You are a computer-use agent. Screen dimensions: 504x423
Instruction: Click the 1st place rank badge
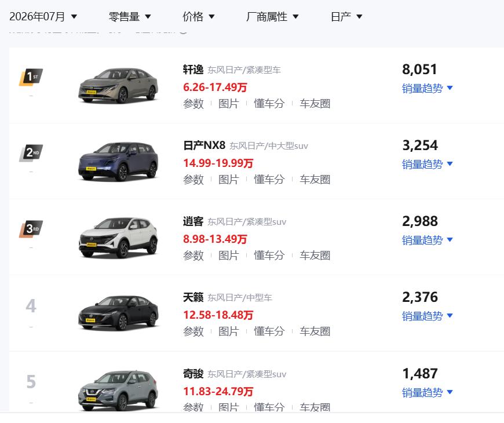coord(31,77)
